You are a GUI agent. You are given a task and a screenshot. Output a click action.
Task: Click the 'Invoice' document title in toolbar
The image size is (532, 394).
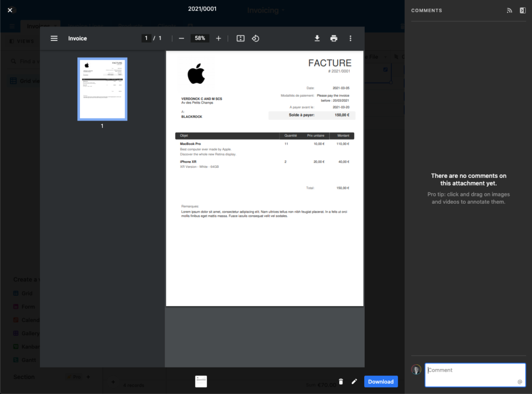[x=77, y=38]
